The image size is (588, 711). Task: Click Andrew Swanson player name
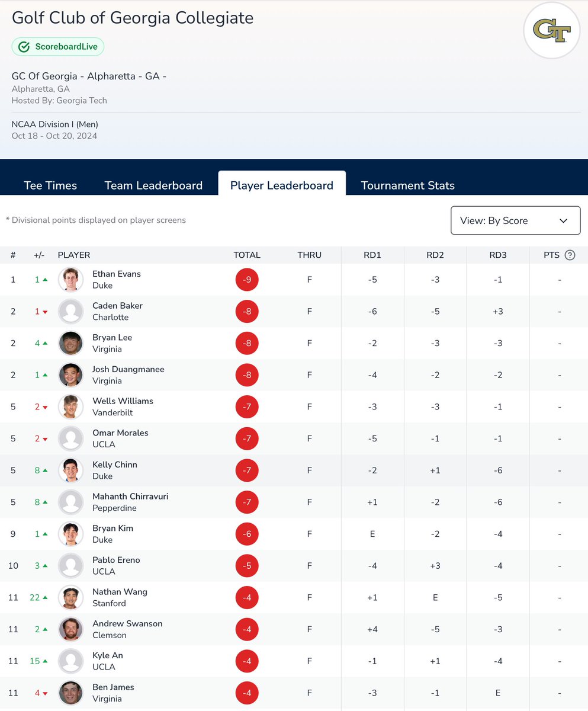127,624
